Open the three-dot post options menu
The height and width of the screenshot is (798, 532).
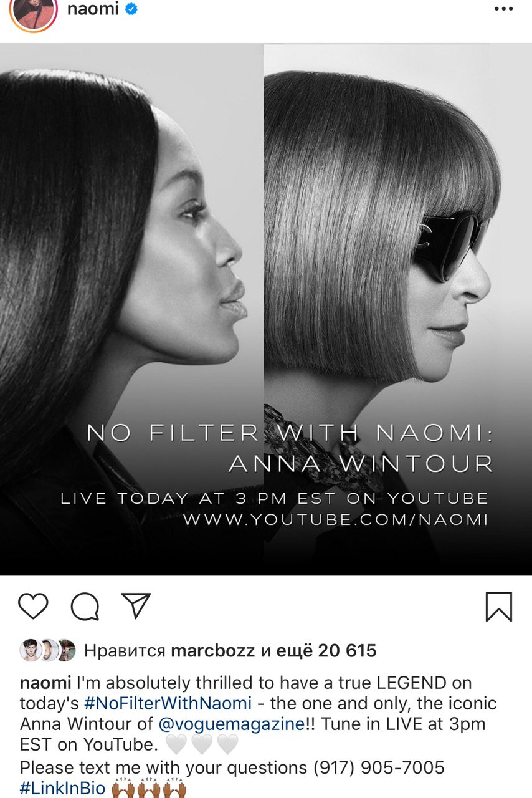(503, 9)
